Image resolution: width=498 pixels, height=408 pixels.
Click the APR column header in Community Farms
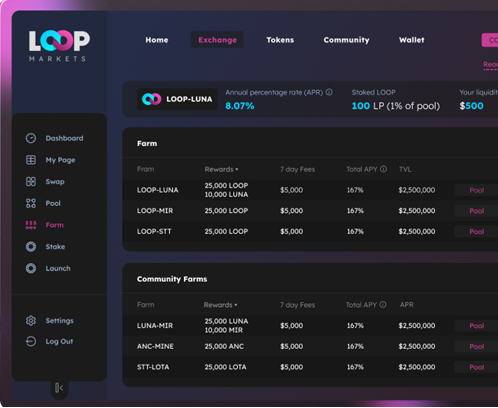click(x=407, y=305)
